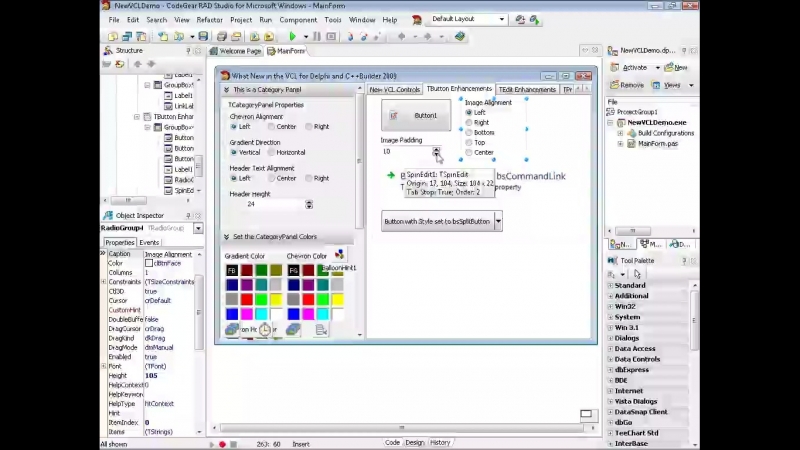
Task: Click the Project Manager horizontal scrollbar
Action: point(651,231)
